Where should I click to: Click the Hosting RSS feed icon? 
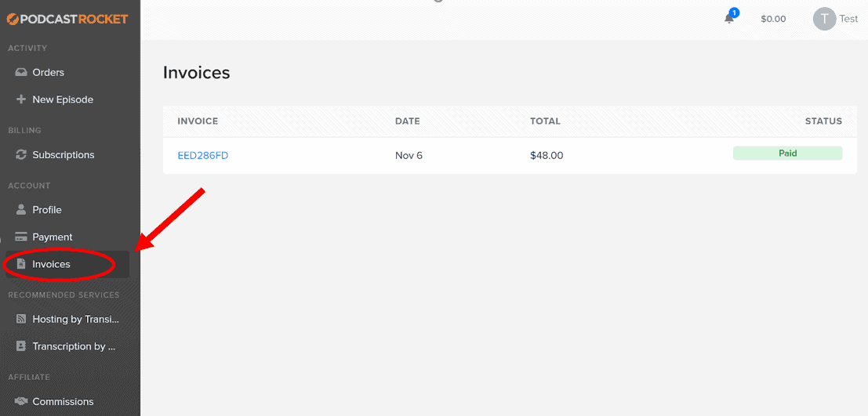pyautogui.click(x=21, y=319)
